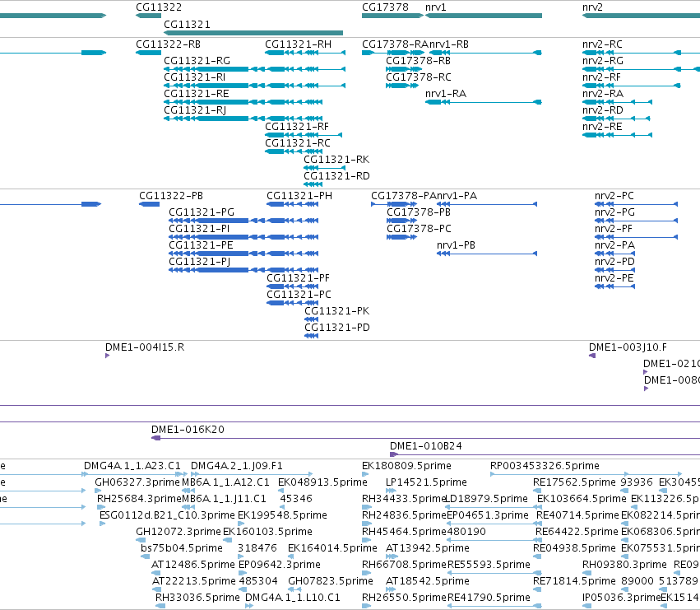The image size is (700, 610).
Task: Click protein CG11321-PJ
Action: tap(243, 270)
